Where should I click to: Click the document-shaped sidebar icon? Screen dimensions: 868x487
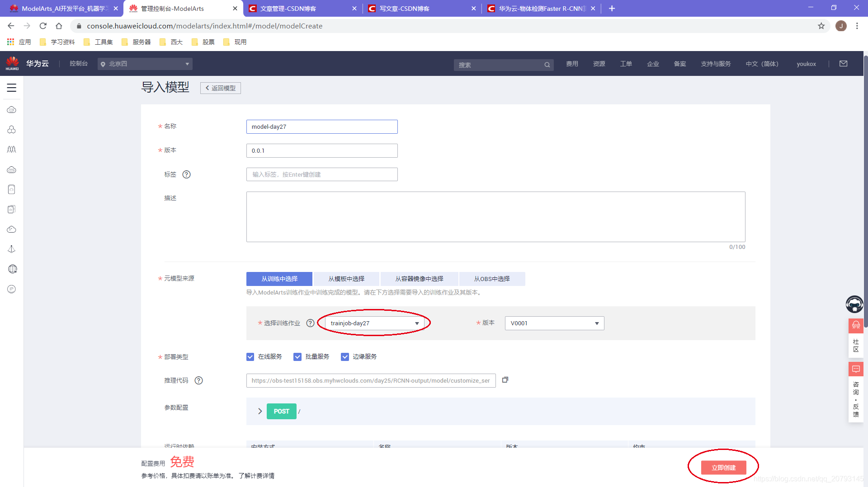click(x=12, y=189)
